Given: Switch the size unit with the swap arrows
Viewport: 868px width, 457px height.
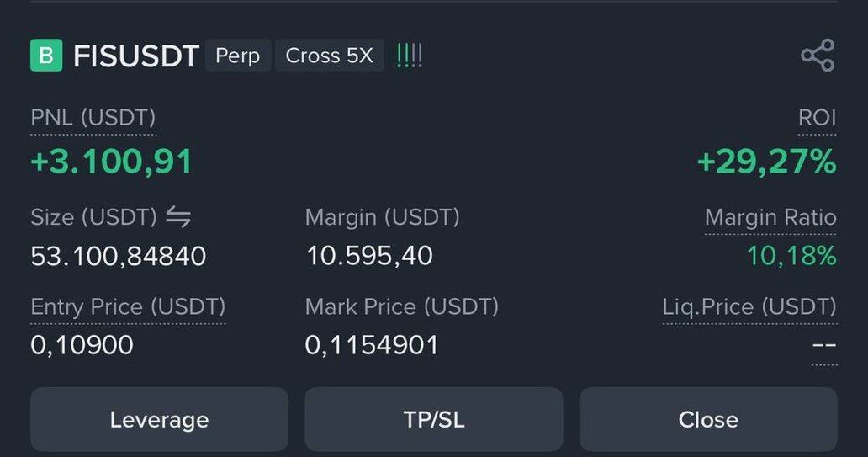Looking at the screenshot, I should [178, 217].
